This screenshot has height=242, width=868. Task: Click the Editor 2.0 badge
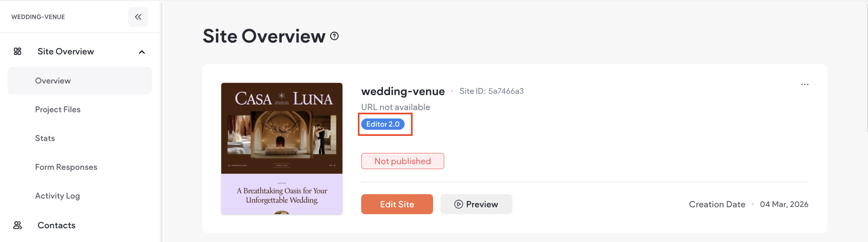tap(382, 124)
